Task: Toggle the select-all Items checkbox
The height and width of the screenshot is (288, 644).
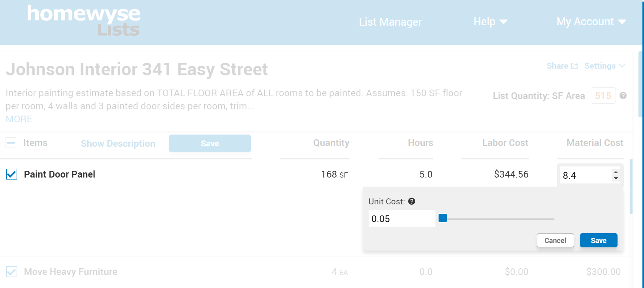Action: tap(11, 143)
